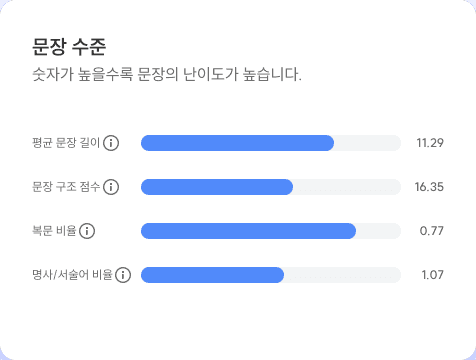Click gray unfilled end of 명사/서술어 비율 bar

click(x=342, y=275)
